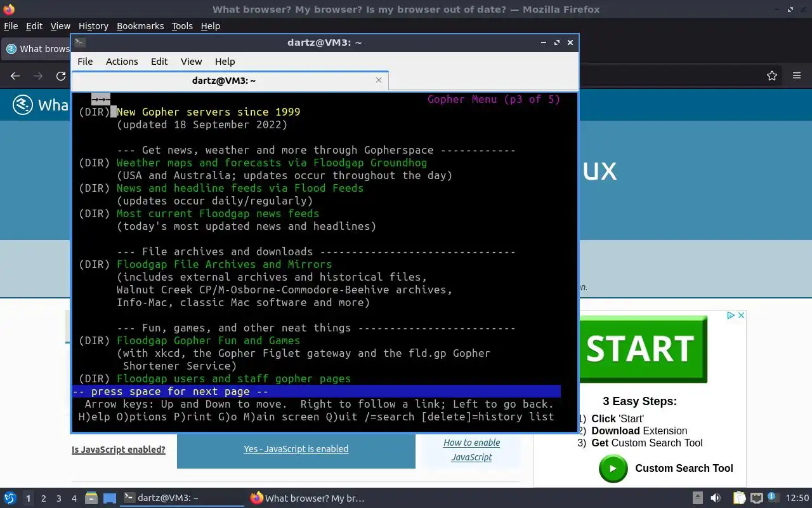The image size is (812, 508).
Task: Select the Firefox "What browser?" taskbar entry
Action: [309, 498]
